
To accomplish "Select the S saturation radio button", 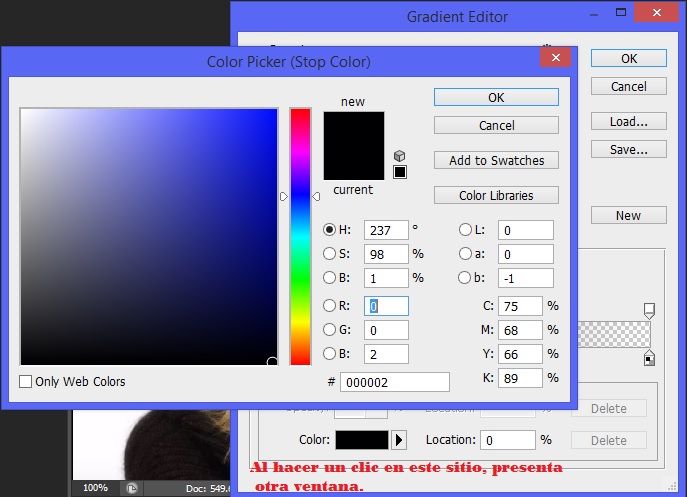I will 330,253.
